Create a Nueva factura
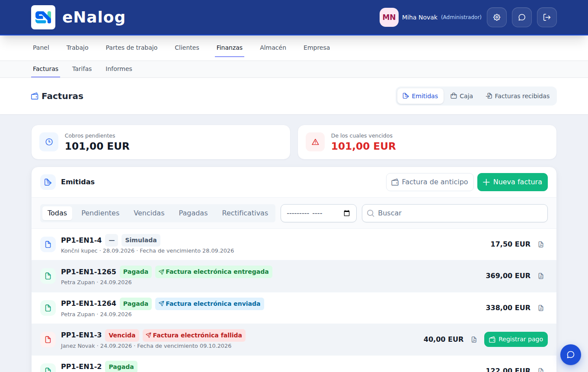Screen dimensions: 588x372 pyautogui.click(x=512, y=182)
